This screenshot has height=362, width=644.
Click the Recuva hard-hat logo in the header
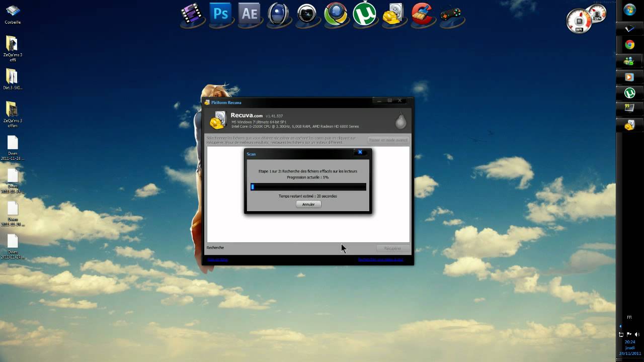pos(218,121)
